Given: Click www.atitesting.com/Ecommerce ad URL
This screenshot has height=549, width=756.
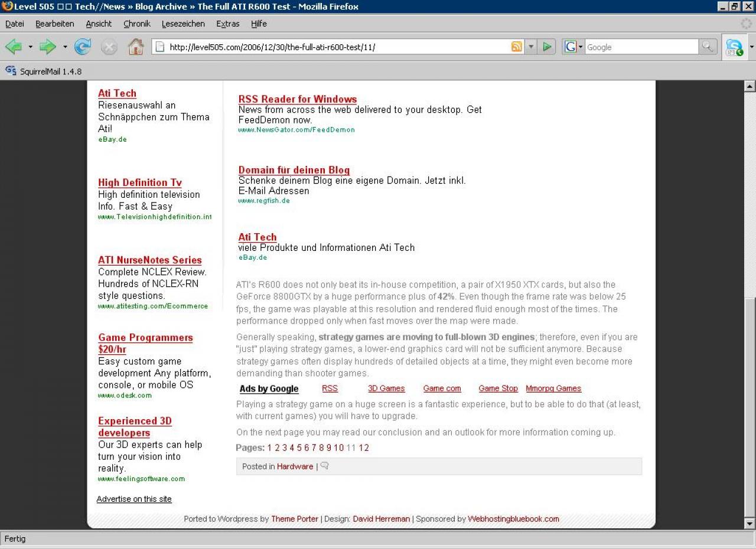Looking at the screenshot, I should (x=153, y=306).
